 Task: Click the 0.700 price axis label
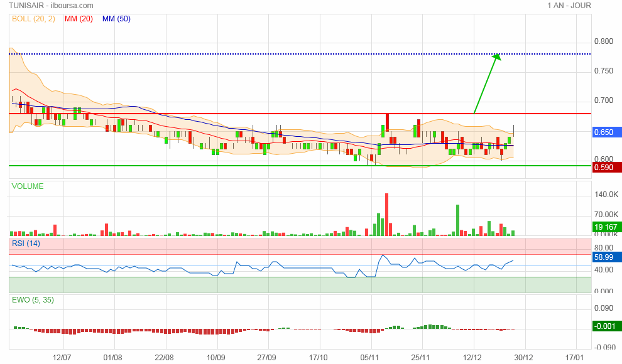604,100
